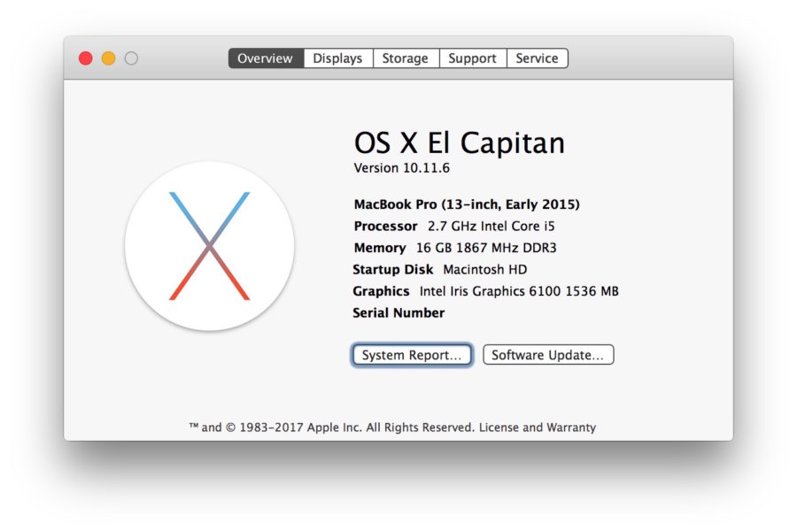Click the Version 10.11.6 text

[401, 168]
